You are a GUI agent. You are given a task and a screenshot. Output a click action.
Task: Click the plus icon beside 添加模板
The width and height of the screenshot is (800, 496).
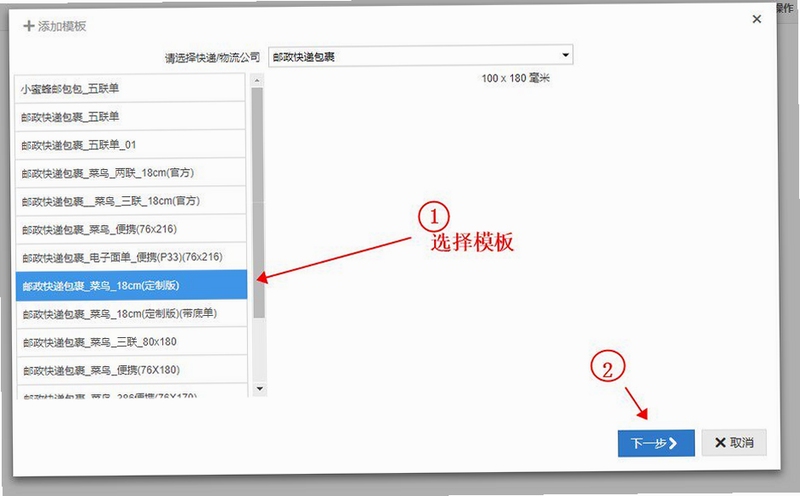[29, 26]
